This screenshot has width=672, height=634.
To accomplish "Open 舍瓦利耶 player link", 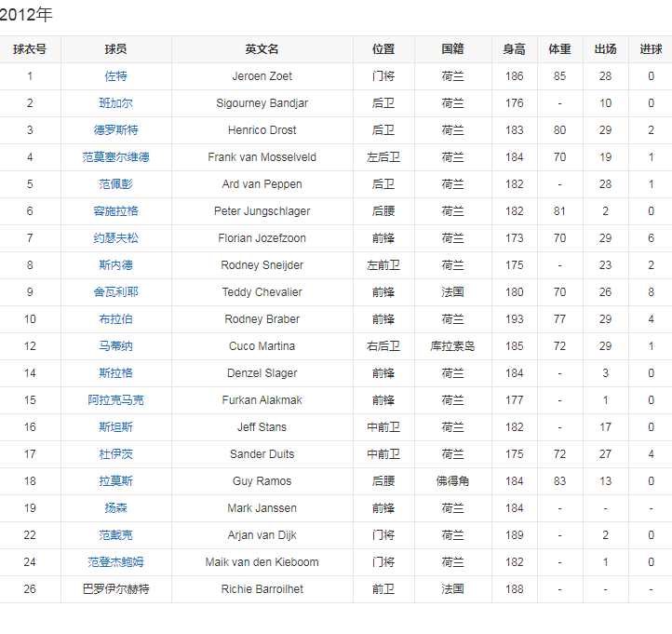I will (x=116, y=292).
